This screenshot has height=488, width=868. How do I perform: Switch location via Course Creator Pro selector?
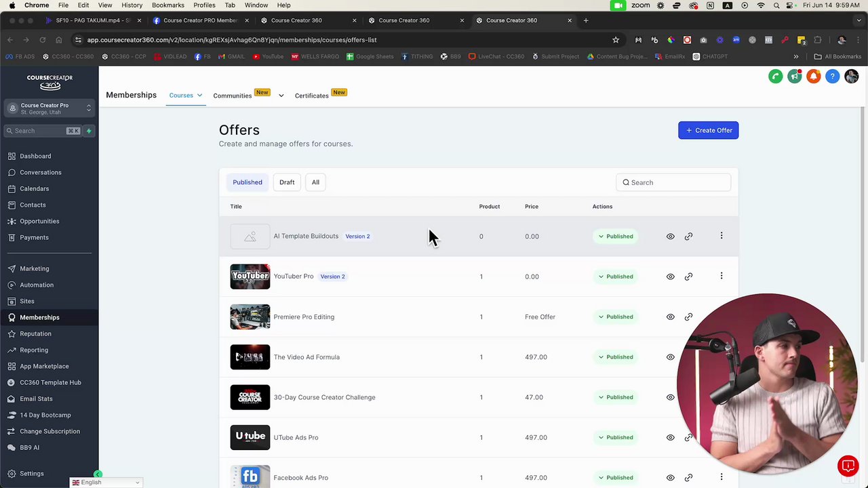(x=50, y=108)
